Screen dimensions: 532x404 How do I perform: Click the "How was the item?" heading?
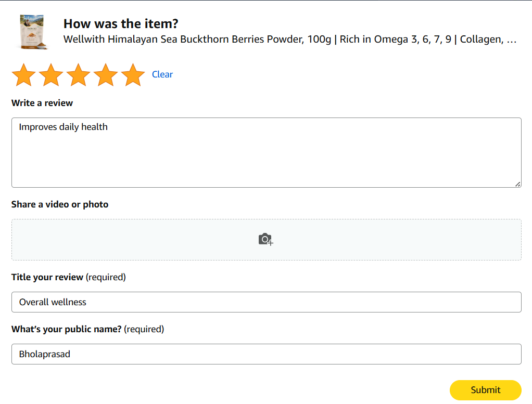coord(121,23)
